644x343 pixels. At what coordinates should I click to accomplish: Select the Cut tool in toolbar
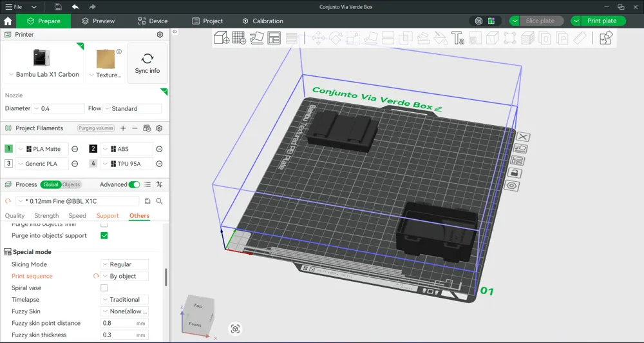coord(388,38)
